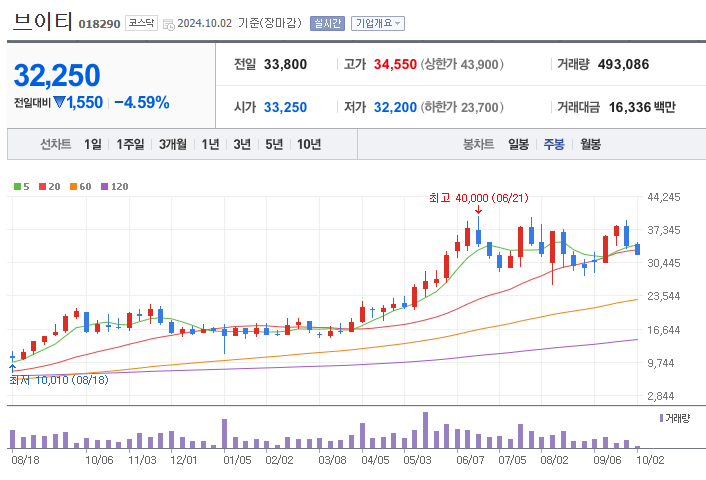Click the 09/06 date axis label

[607, 460]
